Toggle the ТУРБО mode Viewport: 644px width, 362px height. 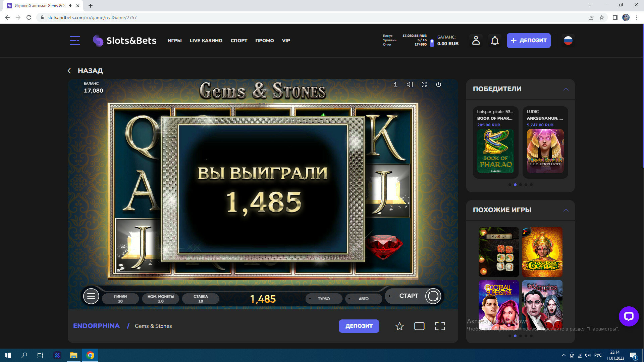point(324,299)
